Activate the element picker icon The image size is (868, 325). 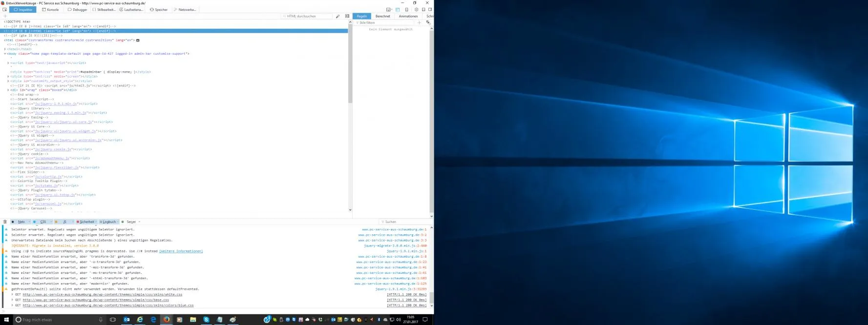point(5,10)
